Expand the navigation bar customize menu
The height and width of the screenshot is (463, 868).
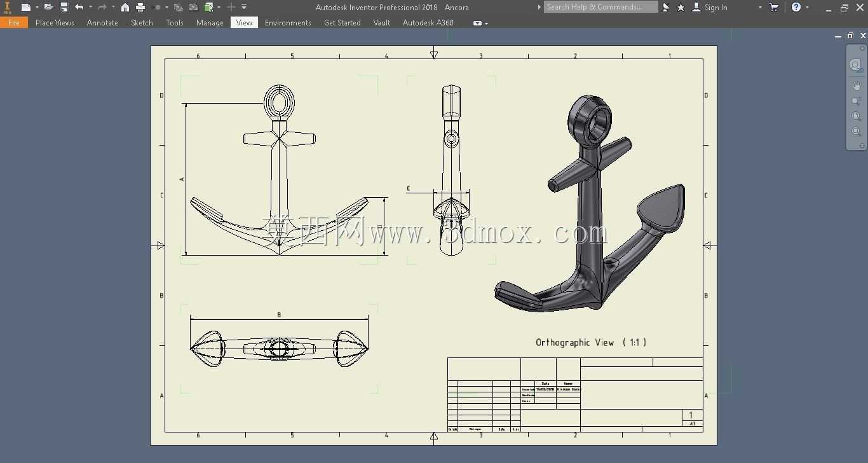(x=862, y=146)
